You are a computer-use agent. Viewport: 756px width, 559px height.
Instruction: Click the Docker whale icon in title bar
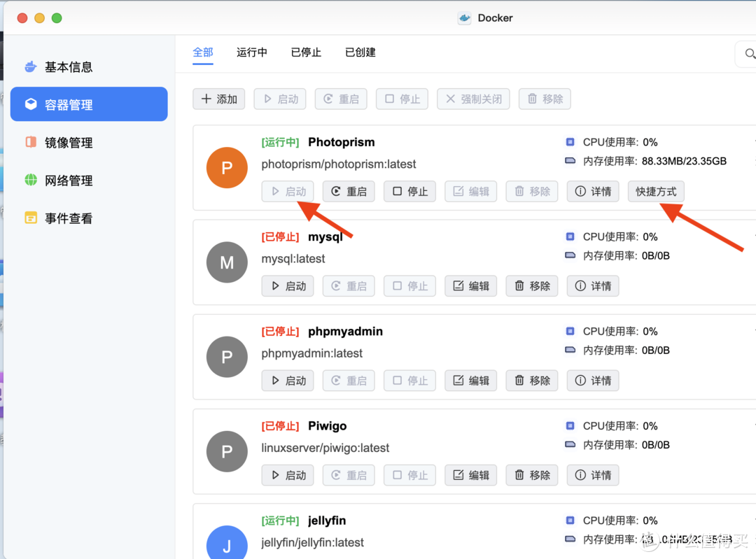464,17
